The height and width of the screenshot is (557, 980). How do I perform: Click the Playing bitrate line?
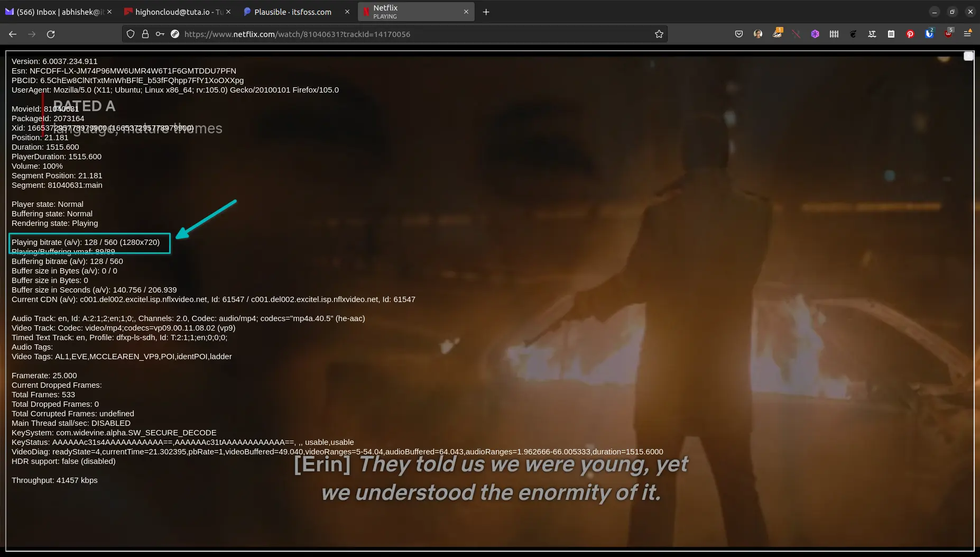86,242
